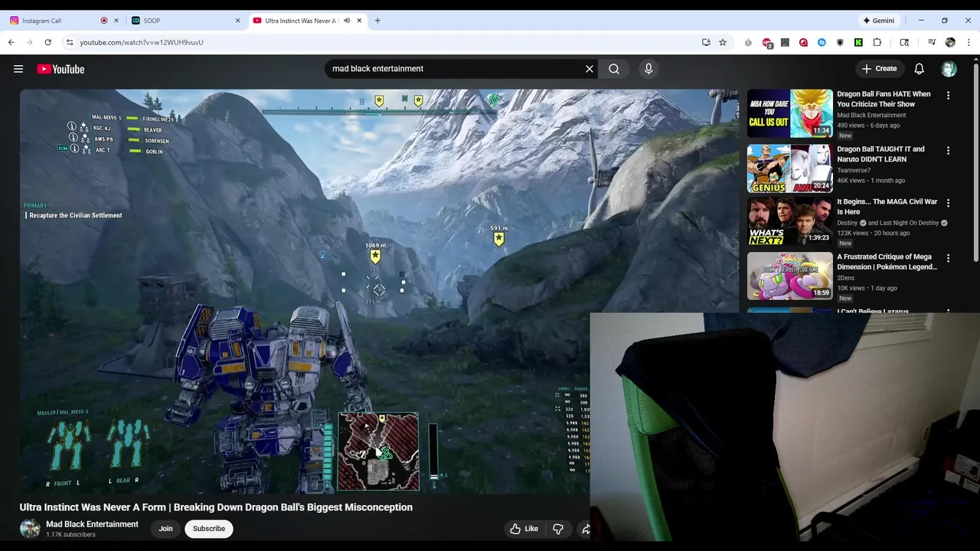Open the Mega Dimension Pokémon thumbnail
980x551 pixels.
click(789, 276)
